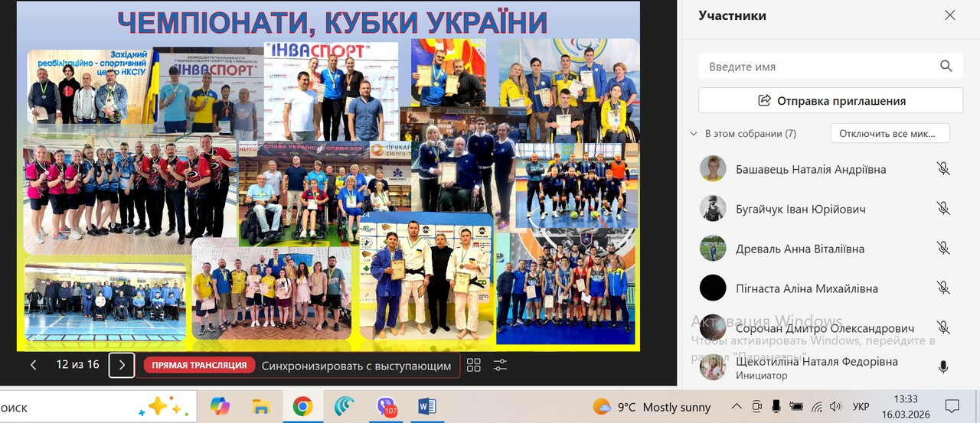Click 'Отключить все мик...' button
Viewport: 980px width, 423px height.
point(890,133)
